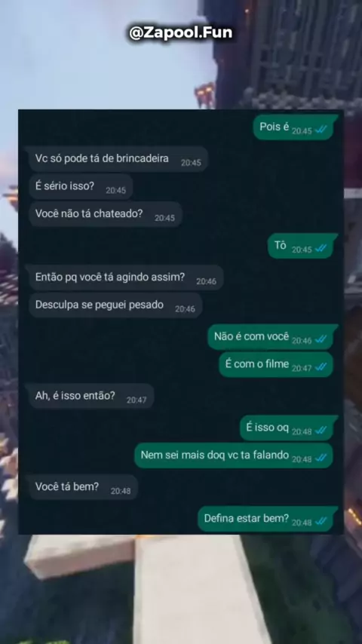Tap the 20:46 timestamp on 'Desculpa se peguei pesado'
This screenshot has height=644, width=362.
pos(185,309)
